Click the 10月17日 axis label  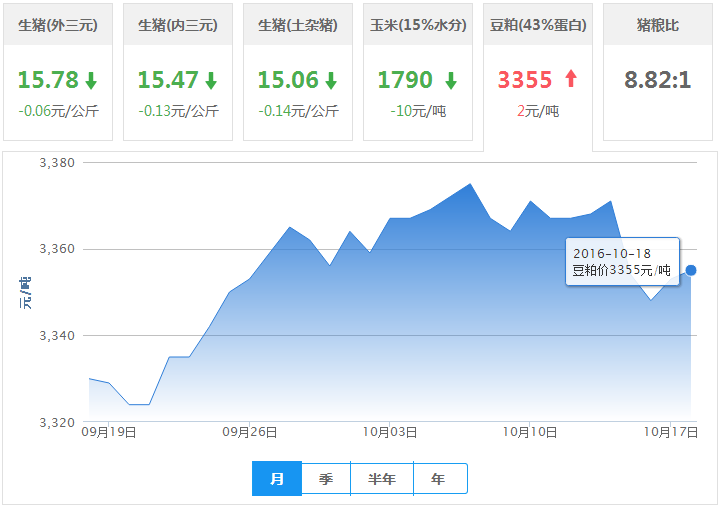click(670, 432)
